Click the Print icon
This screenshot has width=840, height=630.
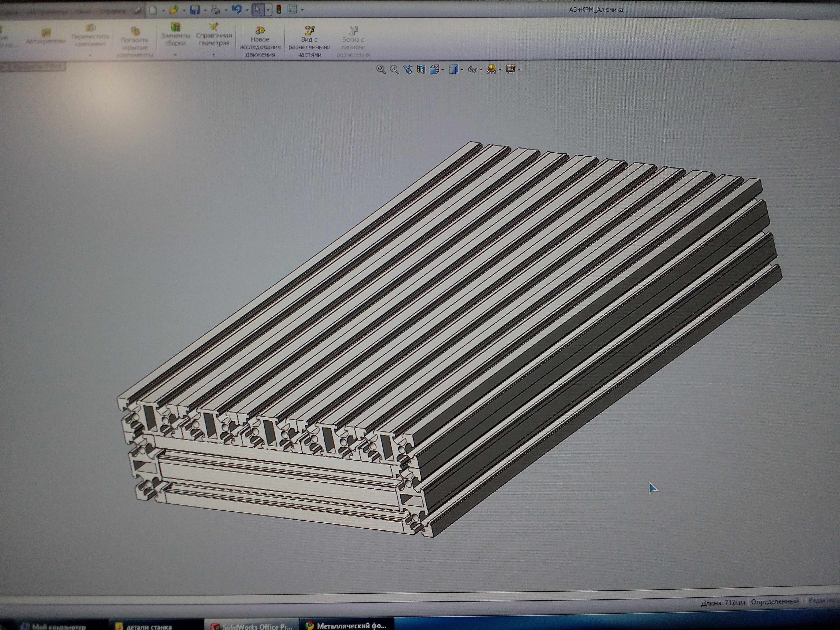tap(215, 10)
